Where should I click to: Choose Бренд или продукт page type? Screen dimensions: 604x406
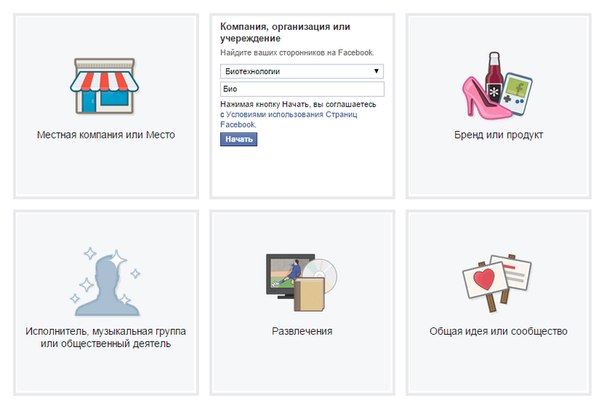coord(498,135)
